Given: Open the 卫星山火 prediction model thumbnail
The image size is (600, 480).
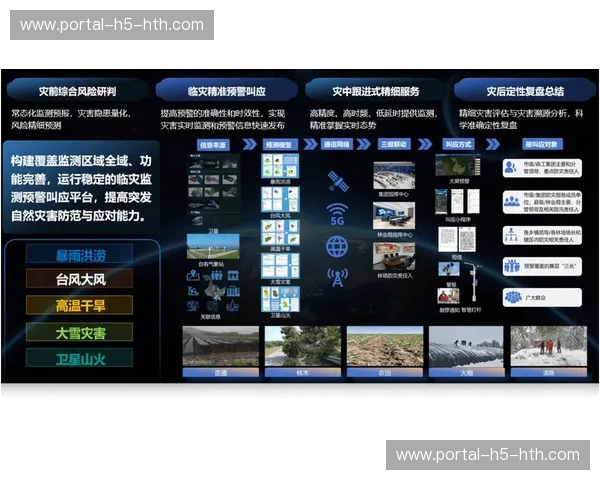Looking at the screenshot, I should tap(280, 299).
